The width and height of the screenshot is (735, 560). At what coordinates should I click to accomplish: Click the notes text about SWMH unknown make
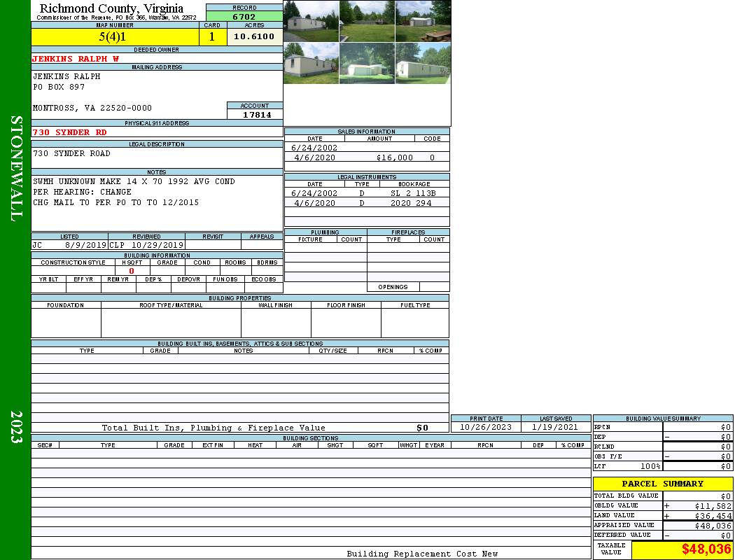[x=134, y=182]
